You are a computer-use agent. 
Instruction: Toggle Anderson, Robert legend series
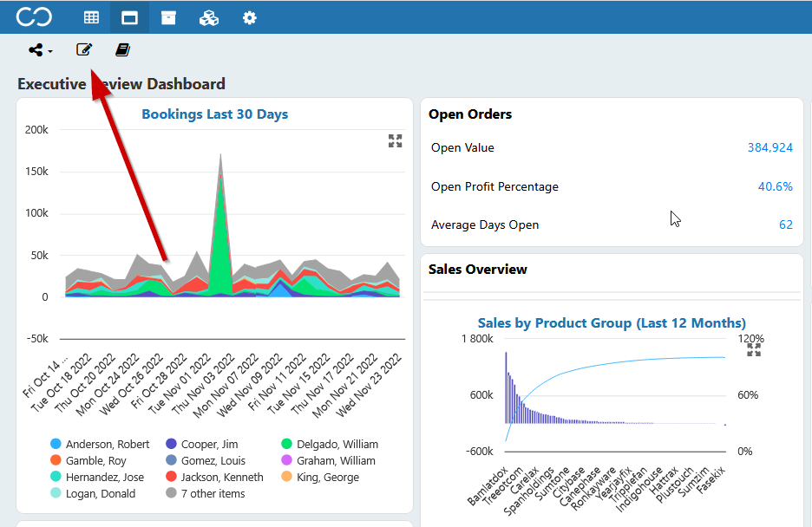[x=100, y=445]
